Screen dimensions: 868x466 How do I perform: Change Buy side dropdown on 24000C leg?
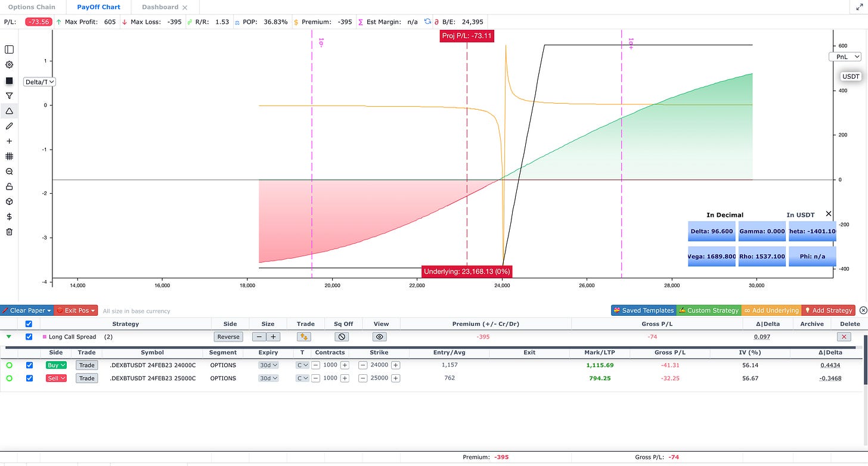point(56,365)
